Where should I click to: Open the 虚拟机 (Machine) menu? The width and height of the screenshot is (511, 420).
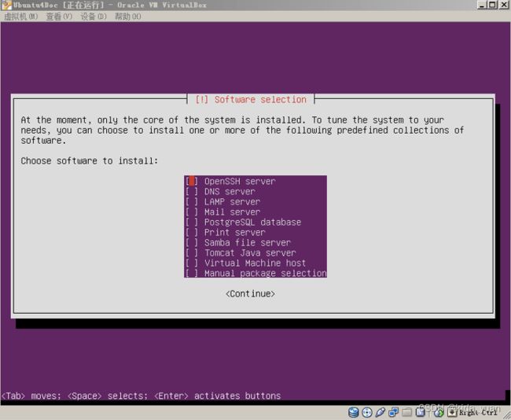tap(21, 16)
